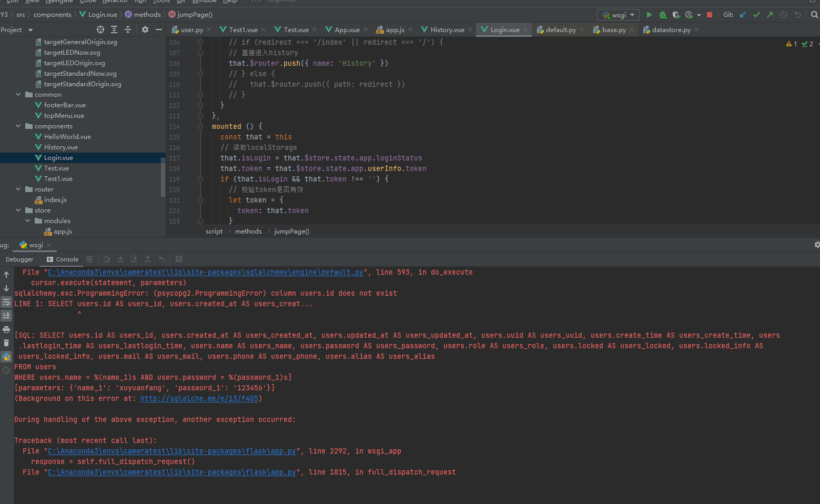This screenshot has height=504, width=820.
Task: Switch to the History.vue editor tab
Action: coord(447,30)
